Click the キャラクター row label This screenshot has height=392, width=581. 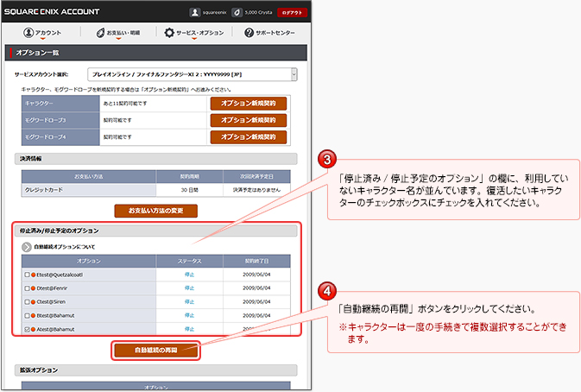pos(60,104)
